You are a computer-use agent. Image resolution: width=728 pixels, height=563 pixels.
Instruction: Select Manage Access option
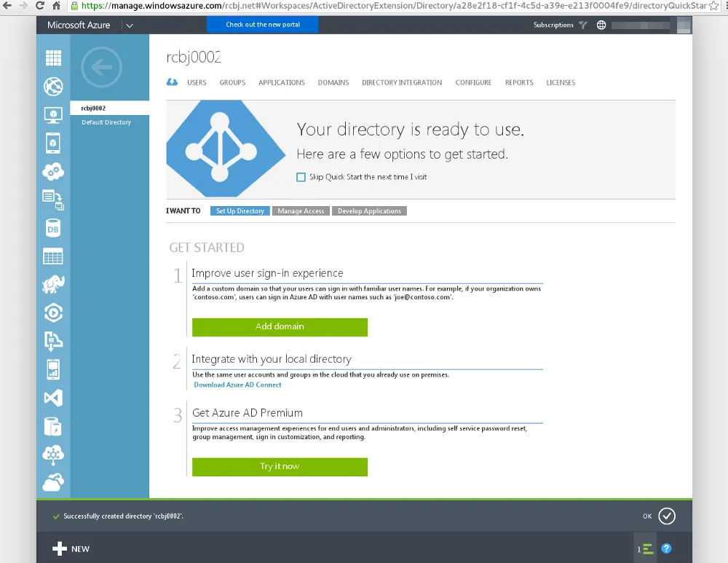coord(301,211)
